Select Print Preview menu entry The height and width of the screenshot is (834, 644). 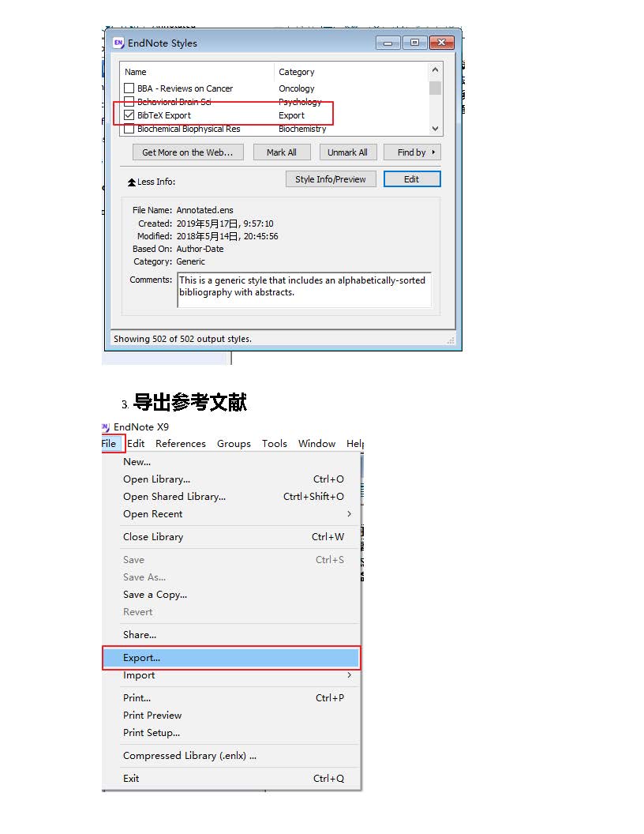point(231,716)
